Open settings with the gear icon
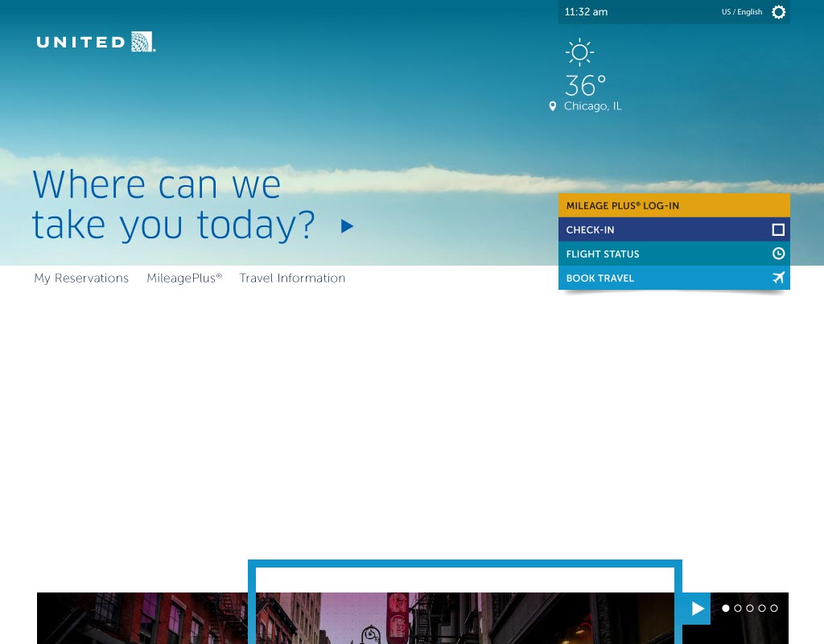Viewport: 824px width, 644px height. [x=778, y=12]
